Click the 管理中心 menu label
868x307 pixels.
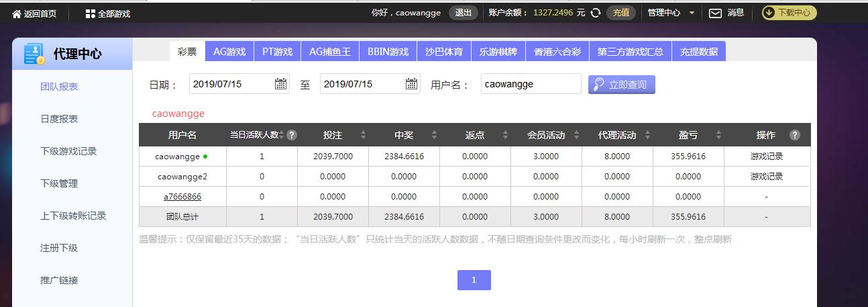click(664, 13)
